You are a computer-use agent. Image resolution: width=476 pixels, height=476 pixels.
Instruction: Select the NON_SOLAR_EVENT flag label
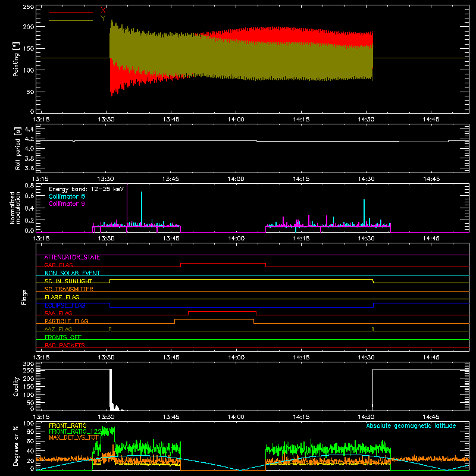pos(72,273)
